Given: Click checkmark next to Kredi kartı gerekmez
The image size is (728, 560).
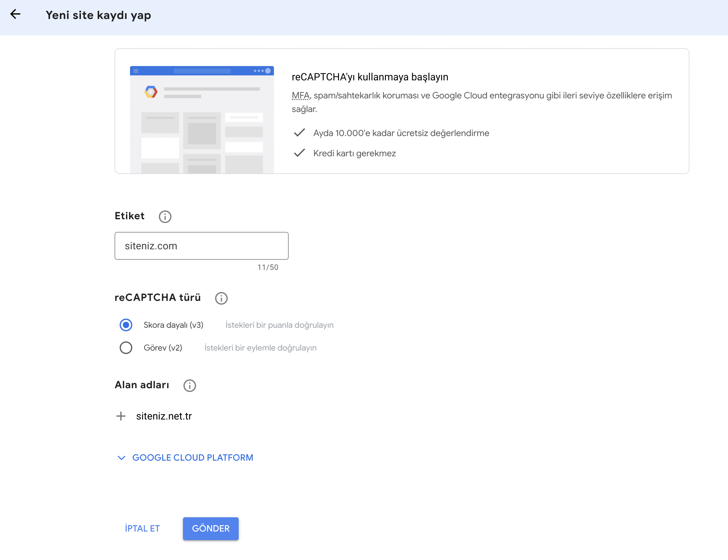Looking at the screenshot, I should pos(299,153).
